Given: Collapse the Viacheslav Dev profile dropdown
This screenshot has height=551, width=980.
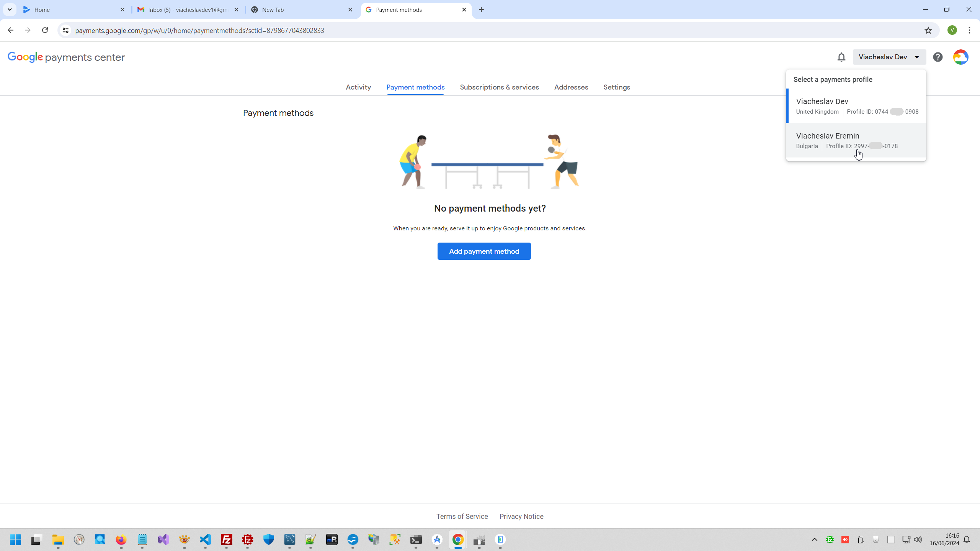Looking at the screenshot, I should click(x=889, y=57).
